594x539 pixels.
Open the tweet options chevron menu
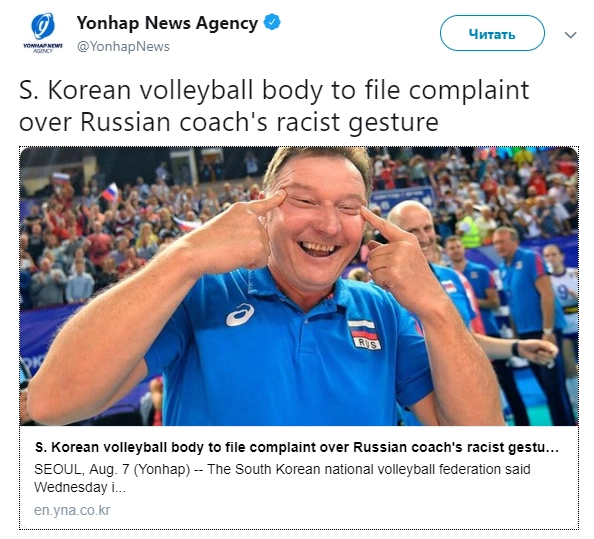tap(571, 35)
